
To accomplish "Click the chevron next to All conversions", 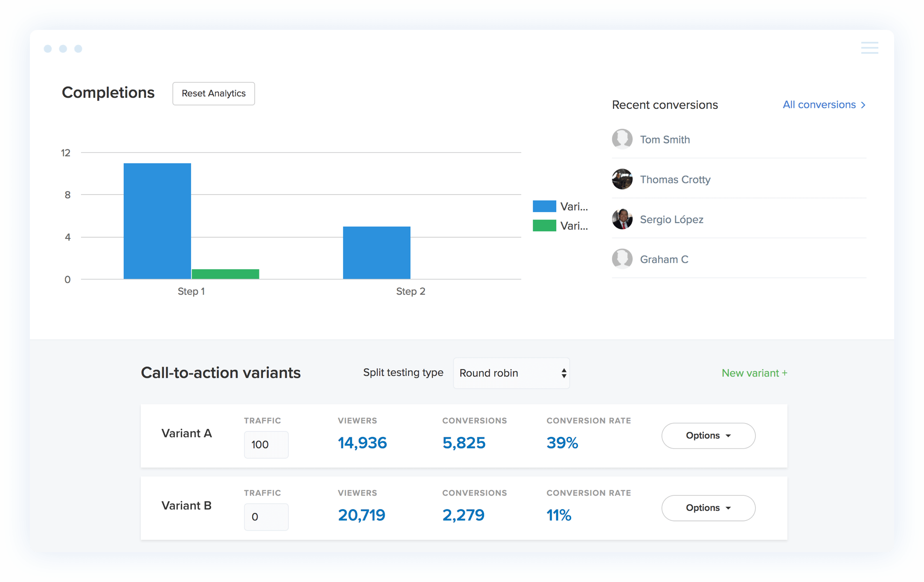I will [x=863, y=105].
